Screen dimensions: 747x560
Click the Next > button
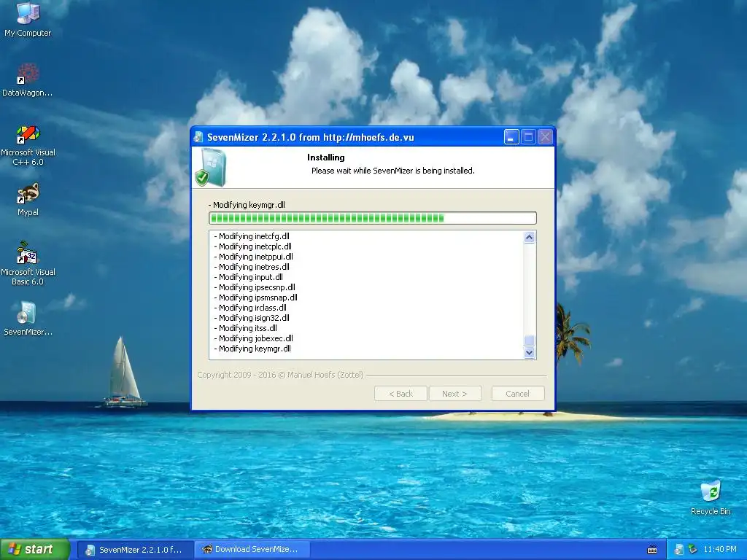[454, 394]
